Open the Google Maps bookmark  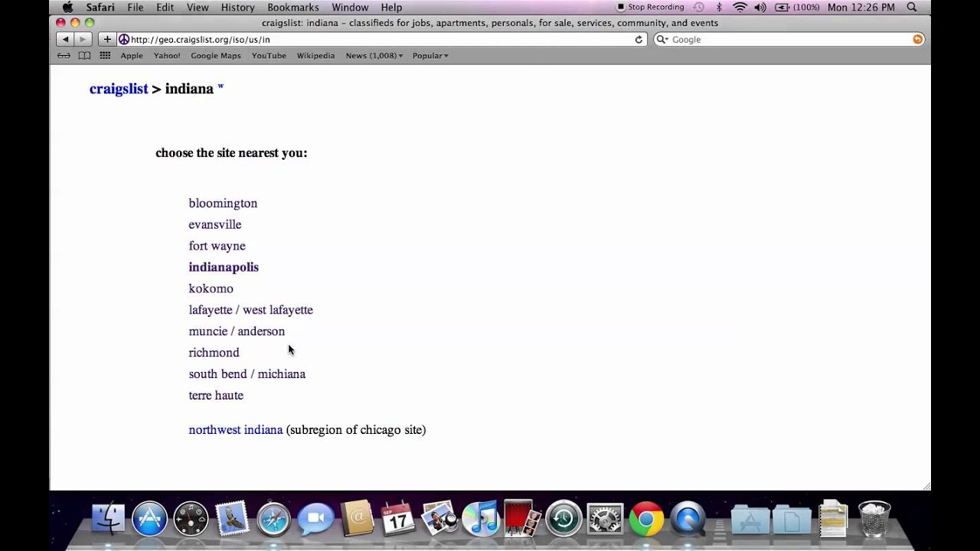[x=216, y=56]
